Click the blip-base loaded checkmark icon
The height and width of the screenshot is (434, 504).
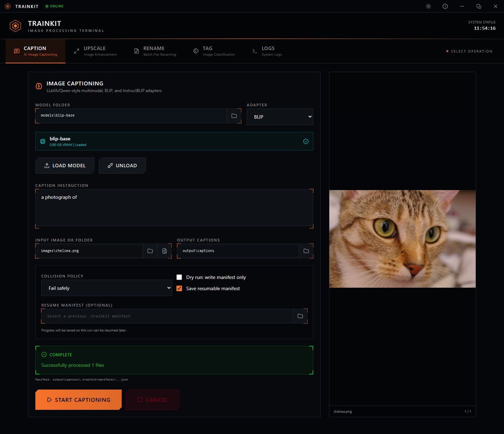pyautogui.click(x=306, y=141)
